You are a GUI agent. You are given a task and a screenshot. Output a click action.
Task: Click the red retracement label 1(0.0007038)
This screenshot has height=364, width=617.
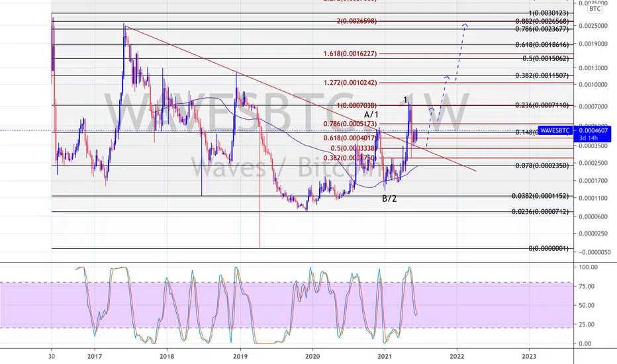[x=357, y=105]
